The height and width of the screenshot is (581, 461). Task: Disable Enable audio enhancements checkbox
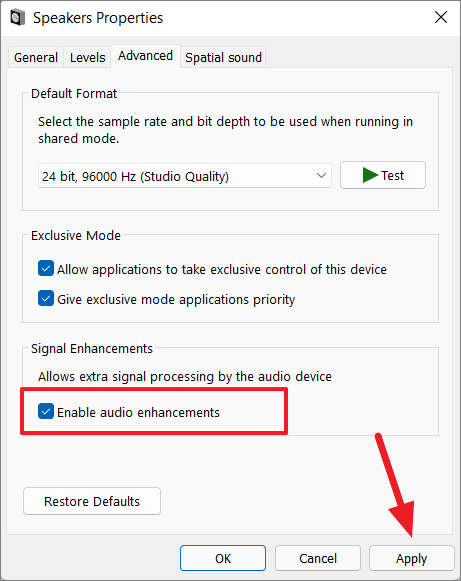[x=46, y=411]
